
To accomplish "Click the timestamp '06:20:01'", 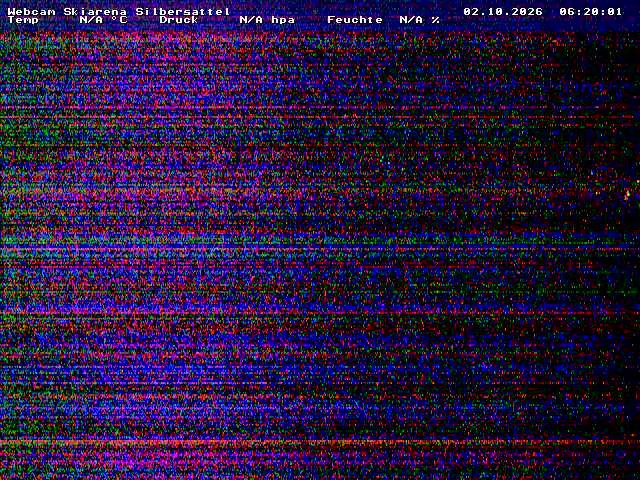I will click(591, 12).
